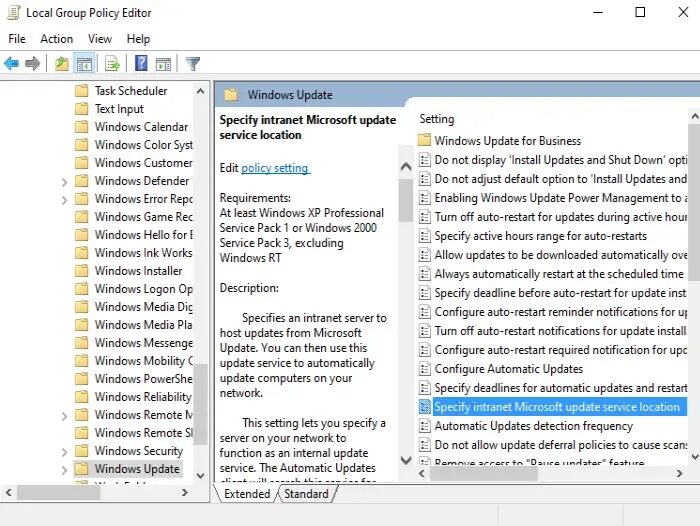Click the Windows Defender folder icon
The image size is (700, 526).
coord(82,181)
